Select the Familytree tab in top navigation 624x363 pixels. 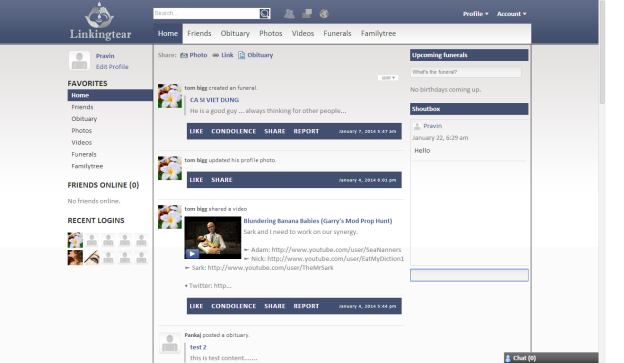click(x=378, y=33)
